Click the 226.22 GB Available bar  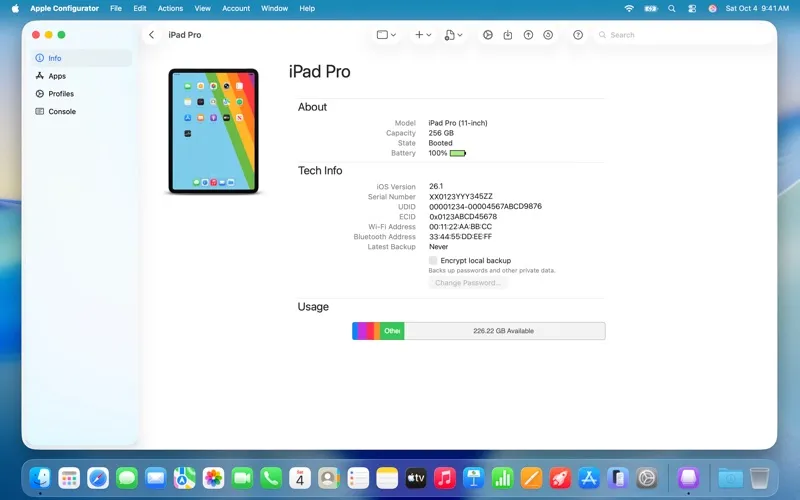[505, 331]
